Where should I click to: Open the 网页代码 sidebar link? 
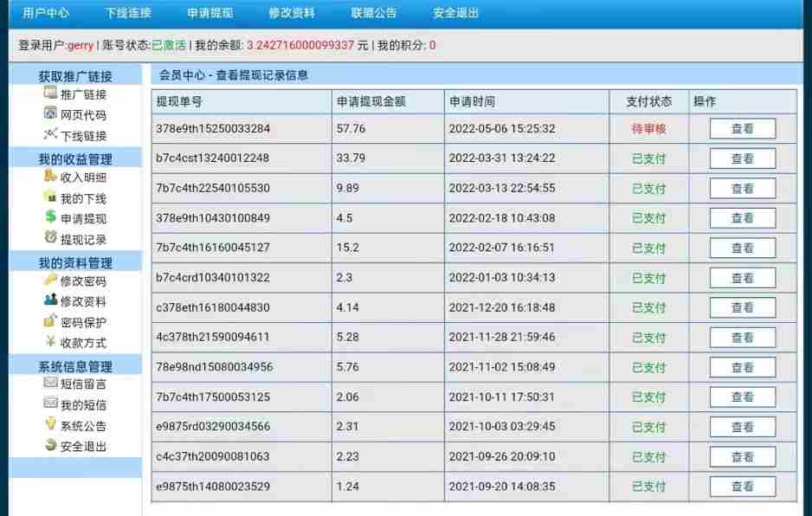tap(83, 115)
